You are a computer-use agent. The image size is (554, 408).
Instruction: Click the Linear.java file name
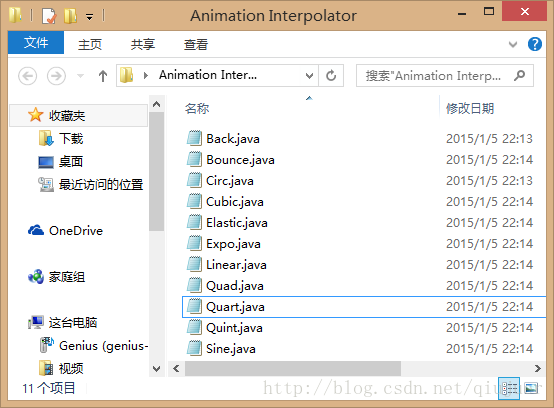coord(236,265)
